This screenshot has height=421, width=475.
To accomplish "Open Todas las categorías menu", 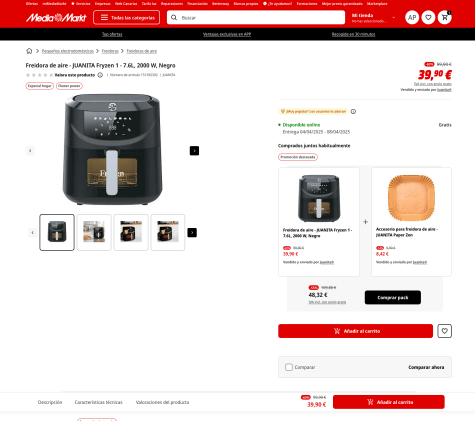I will 127,17.
